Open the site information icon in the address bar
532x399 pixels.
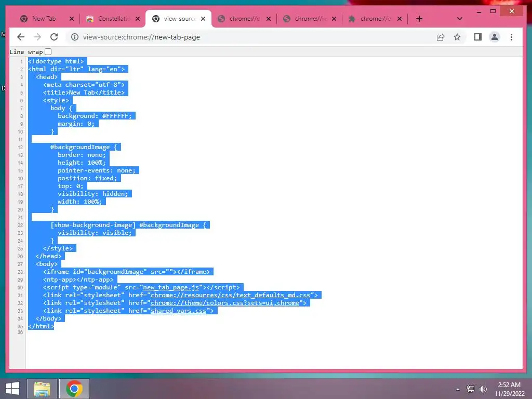[x=75, y=37]
